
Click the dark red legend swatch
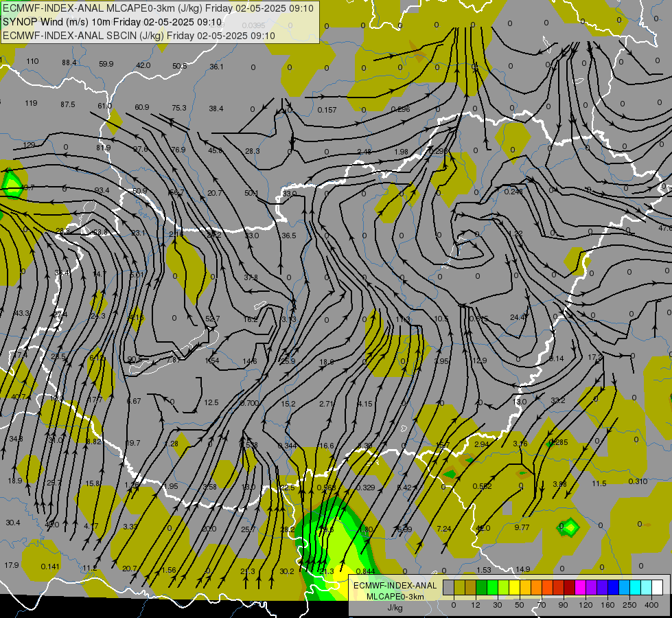570,587
